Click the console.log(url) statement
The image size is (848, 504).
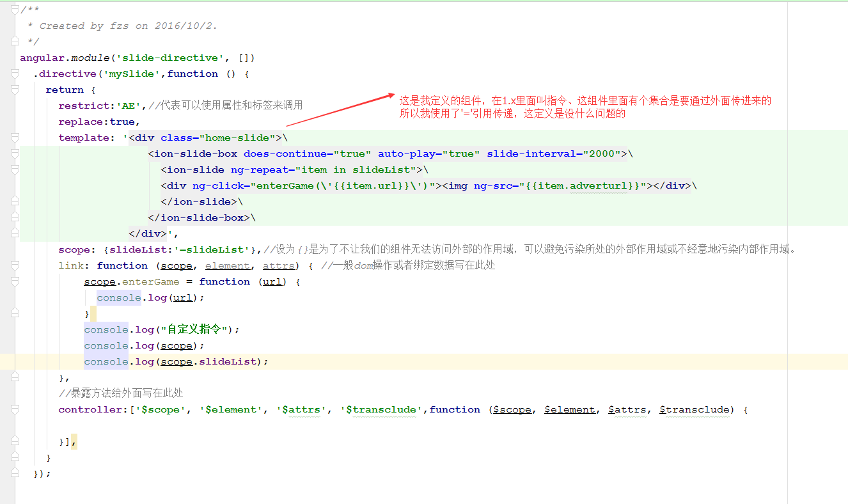[x=151, y=297]
